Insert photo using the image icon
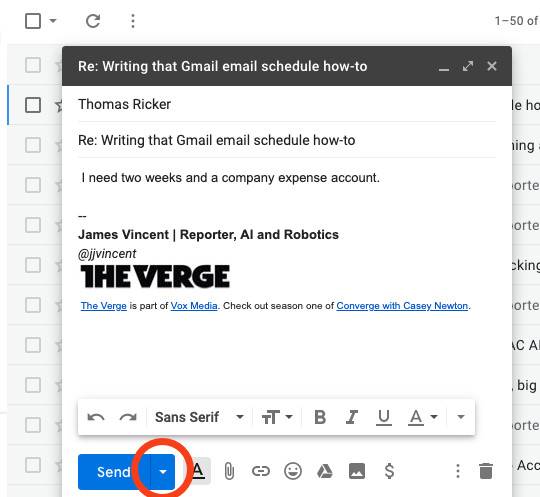The image size is (540, 497). (x=357, y=471)
